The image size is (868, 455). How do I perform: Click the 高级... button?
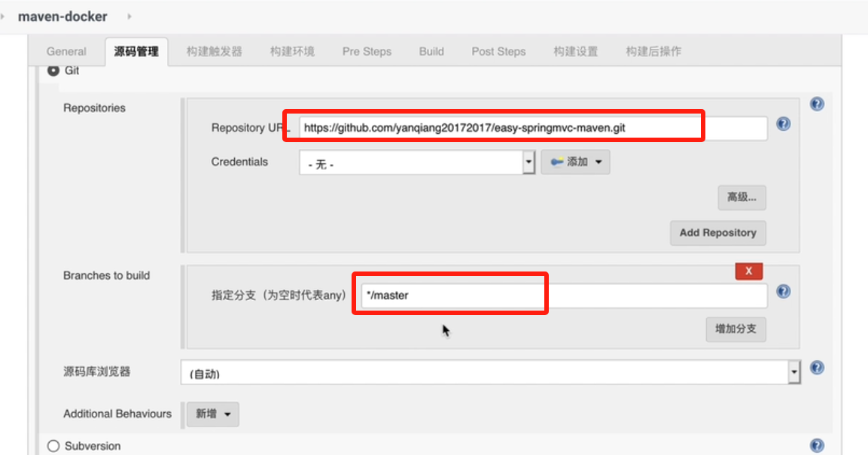tap(742, 198)
